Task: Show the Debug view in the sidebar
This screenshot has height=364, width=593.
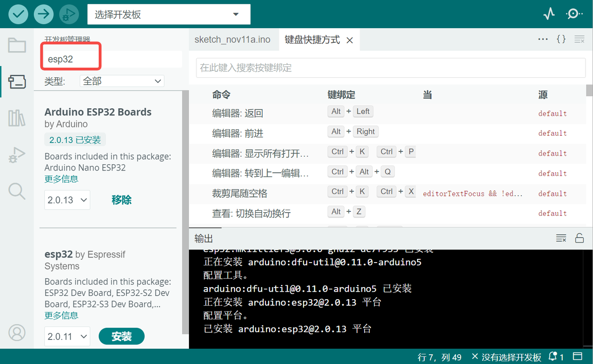Action: [x=17, y=155]
